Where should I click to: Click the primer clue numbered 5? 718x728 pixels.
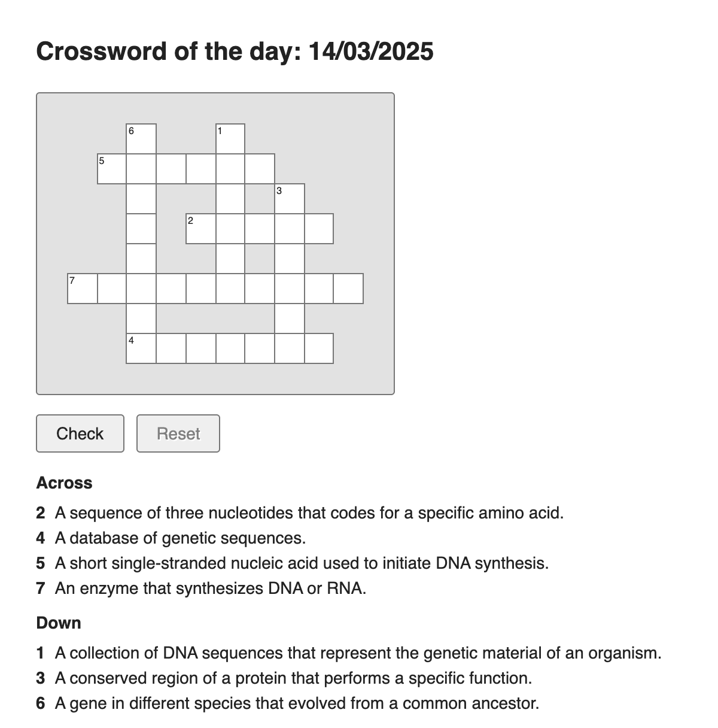[x=293, y=563]
